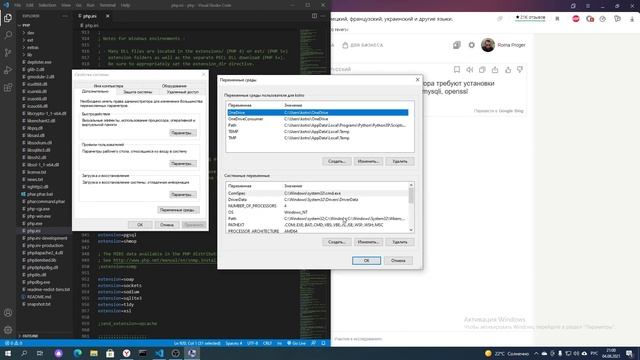Open Microsoft Edge from taskbar
Image resolution: width=640 pixels, height=360 pixels.
78,353
